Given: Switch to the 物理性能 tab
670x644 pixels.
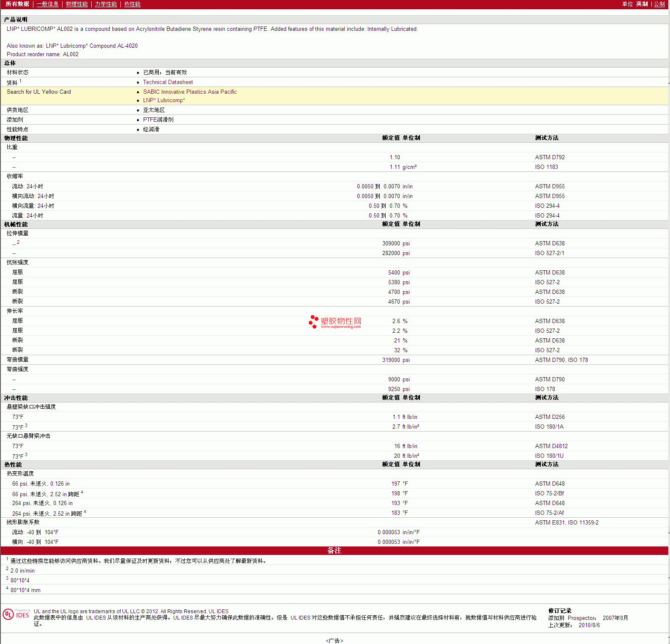Looking at the screenshot, I should tap(76, 4).
